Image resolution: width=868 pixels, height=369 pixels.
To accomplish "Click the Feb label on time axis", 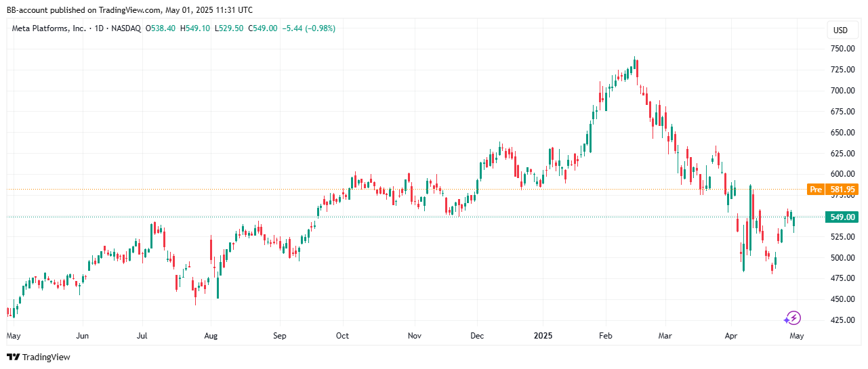I will pyautogui.click(x=606, y=335).
